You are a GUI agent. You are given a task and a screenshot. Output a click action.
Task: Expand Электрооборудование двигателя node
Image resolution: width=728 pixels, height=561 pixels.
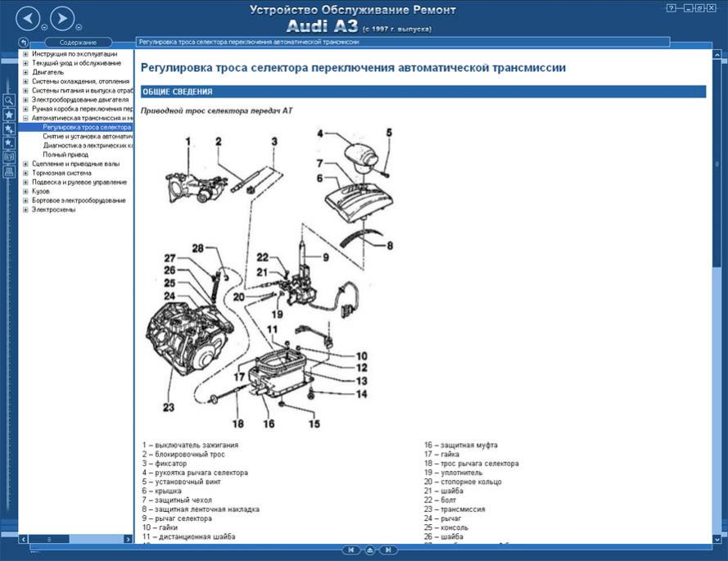pyautogui.click(x=25, y=100)
